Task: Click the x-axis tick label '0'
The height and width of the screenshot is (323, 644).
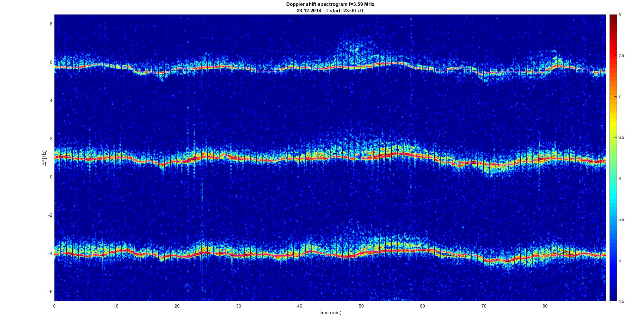Action: pyautogui.click(x=54, y=306)
